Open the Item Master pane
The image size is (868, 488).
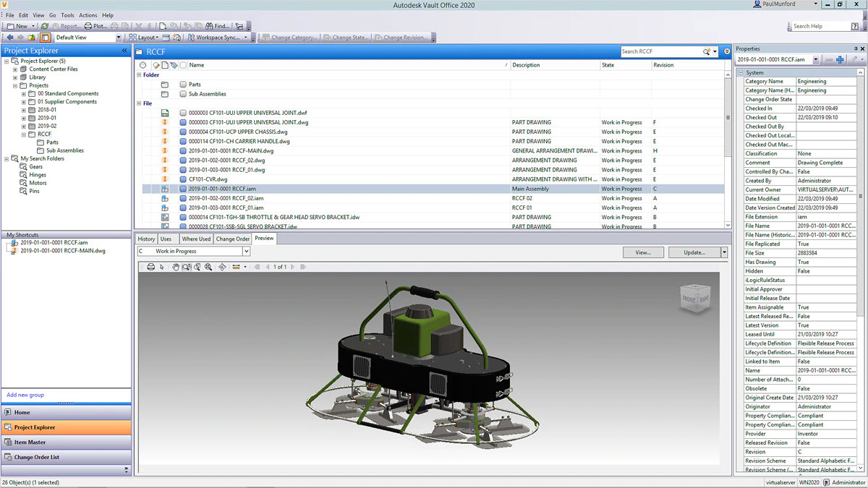pos(66,442)
